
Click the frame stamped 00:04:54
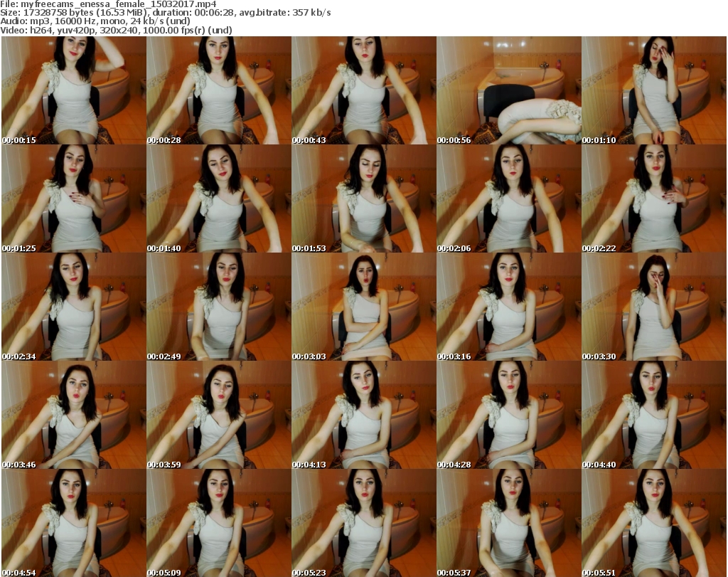tap(74, 523)
